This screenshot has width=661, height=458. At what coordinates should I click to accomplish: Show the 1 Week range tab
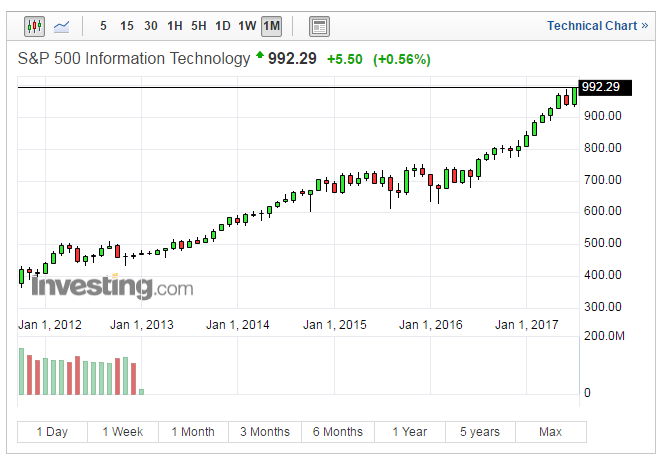[122, 432]
